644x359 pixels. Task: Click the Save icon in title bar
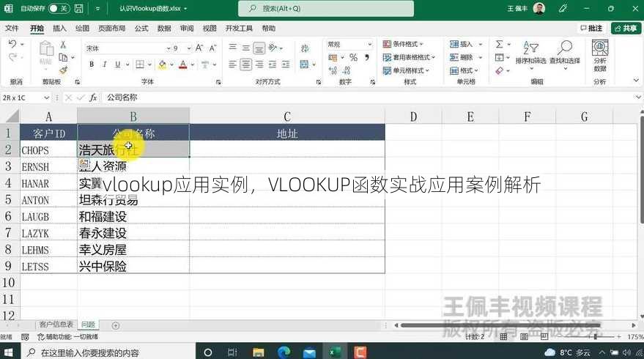pos(79,8)
